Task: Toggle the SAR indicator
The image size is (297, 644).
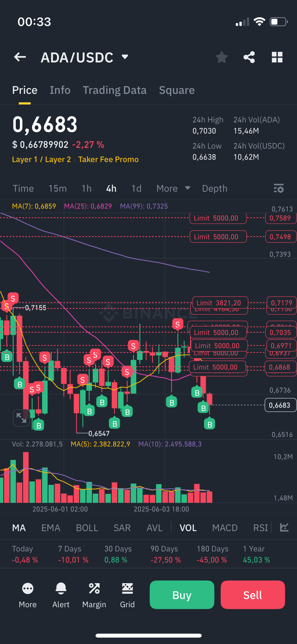Action: 122,528
